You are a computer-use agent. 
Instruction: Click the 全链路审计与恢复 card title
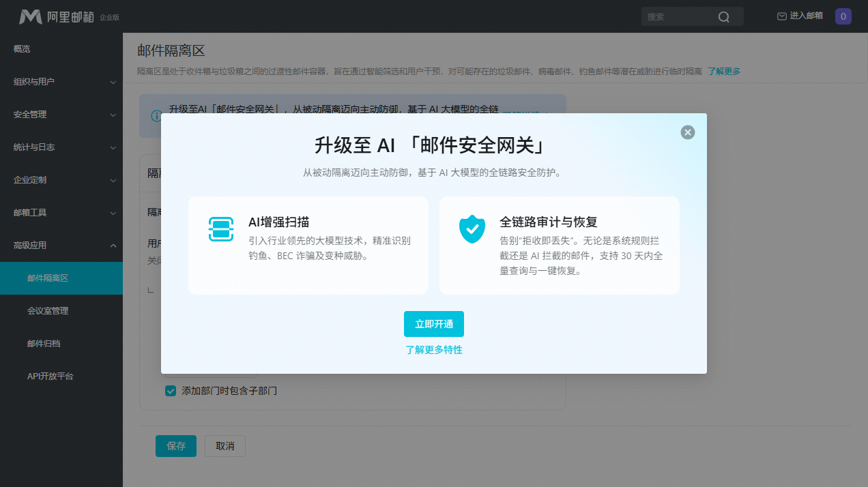(x=549, y=222)
